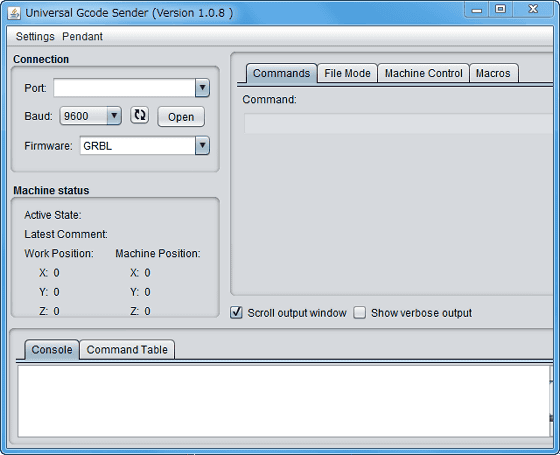Minimize the Universal Gcode Sender window

coord(477,10)
